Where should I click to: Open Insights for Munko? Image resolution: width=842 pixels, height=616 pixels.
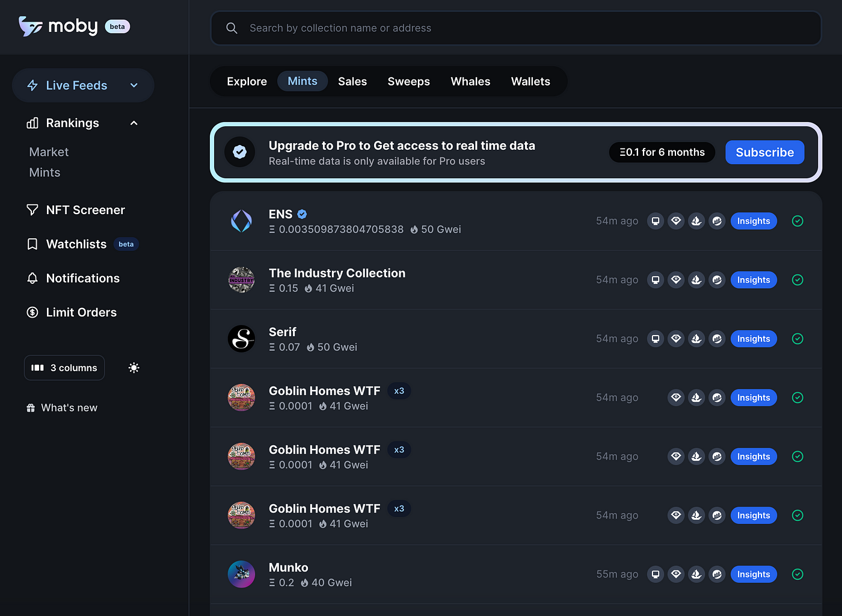pos(754,574)
